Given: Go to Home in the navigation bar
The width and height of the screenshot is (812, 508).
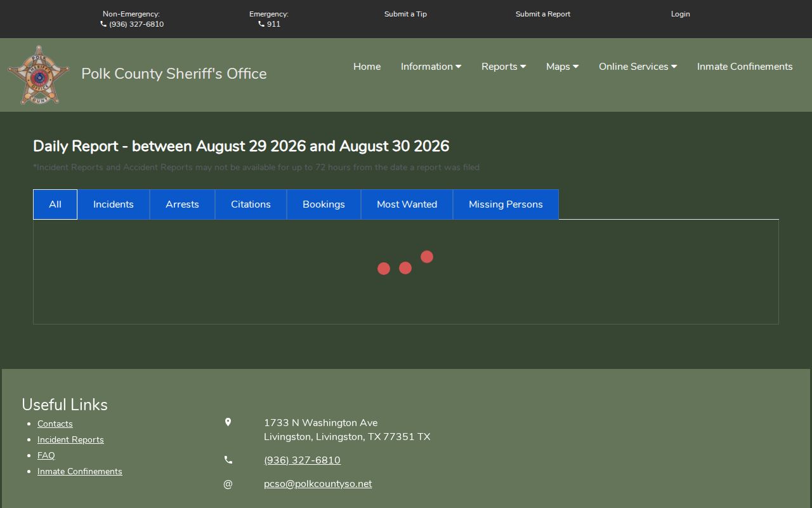Looking at the screenshot, I should pyautogui.click(x=367, y=67).
